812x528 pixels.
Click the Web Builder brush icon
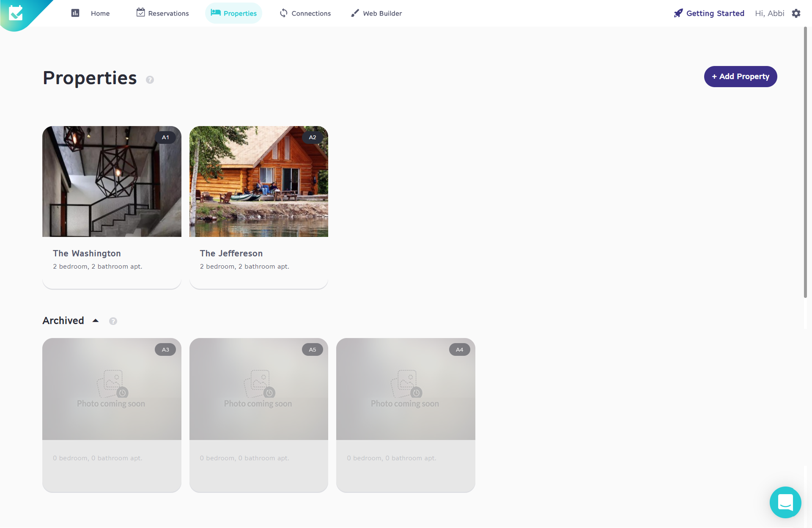355,13
